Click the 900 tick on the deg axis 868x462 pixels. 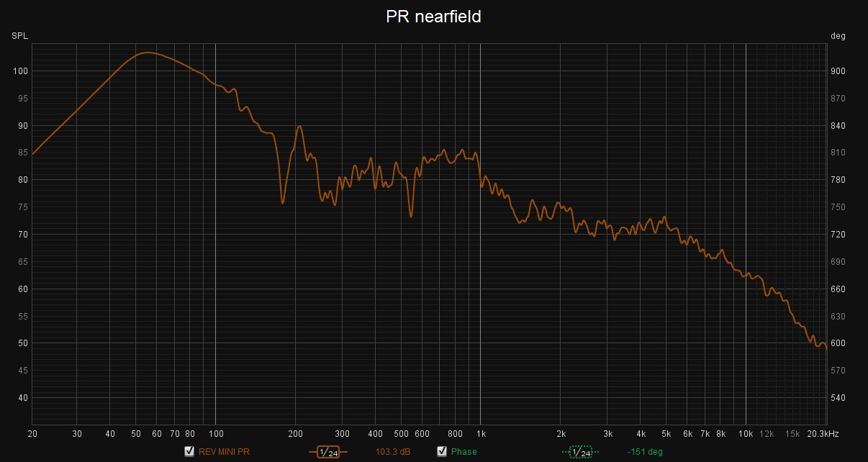838,71
